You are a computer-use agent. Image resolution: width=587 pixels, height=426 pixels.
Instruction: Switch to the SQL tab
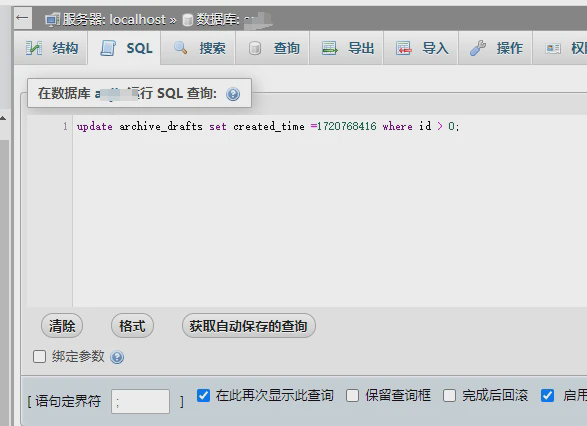pyautogui.click(x=125, y=48)
